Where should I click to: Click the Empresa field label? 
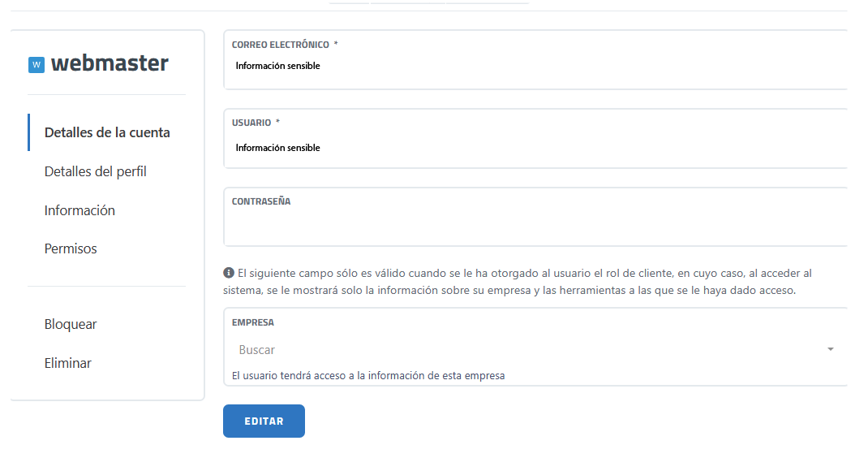pyautogui.click(x=253, y=322)
